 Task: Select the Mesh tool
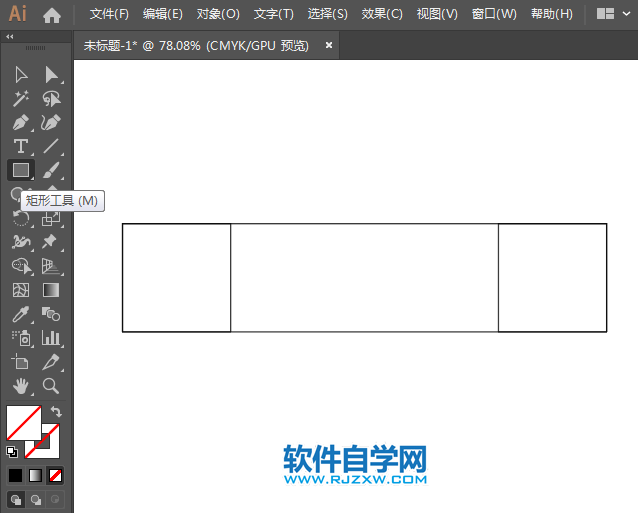21,290
